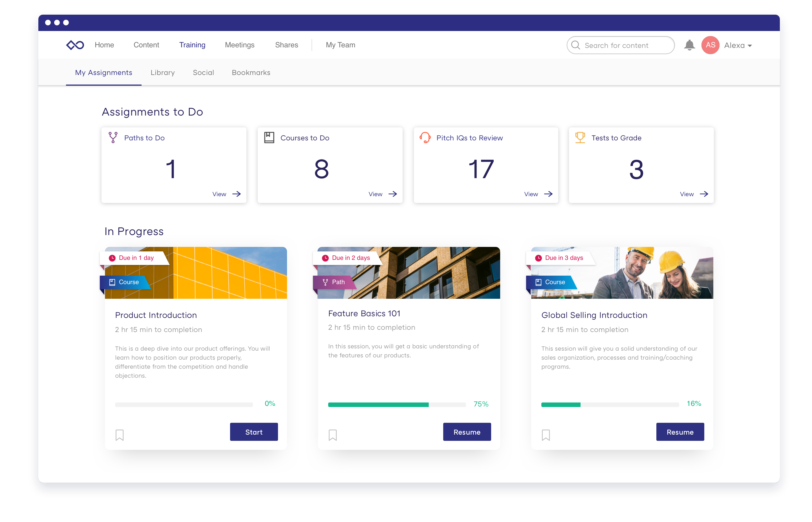Click the AS user avatar
Screen dimensions: 812x522
pyautogui.click(x=710, y=45)
